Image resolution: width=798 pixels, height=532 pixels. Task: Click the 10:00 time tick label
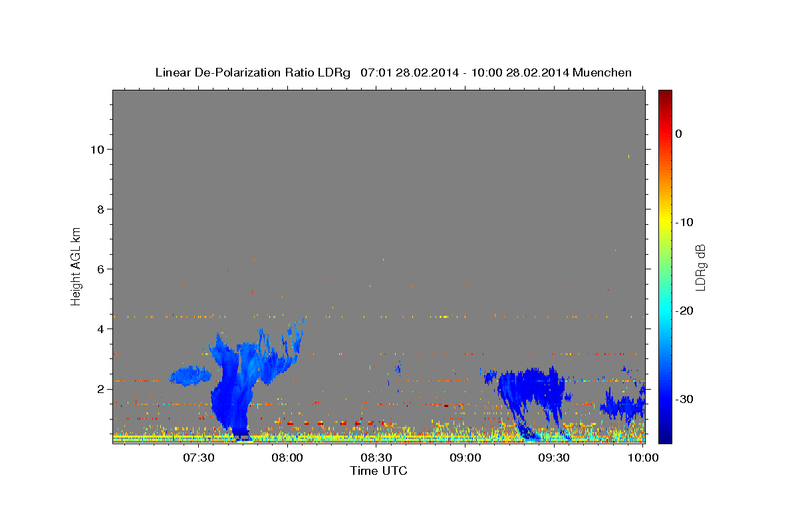(x=643, y=458)
